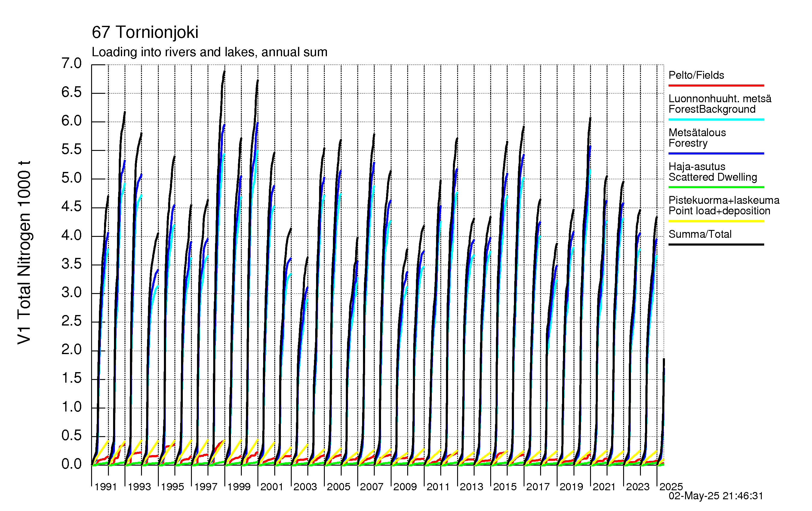Click x-axis year label 2015
Viewport: 812px width, 511px height.
pyautogui.click(x=505, y=487)
